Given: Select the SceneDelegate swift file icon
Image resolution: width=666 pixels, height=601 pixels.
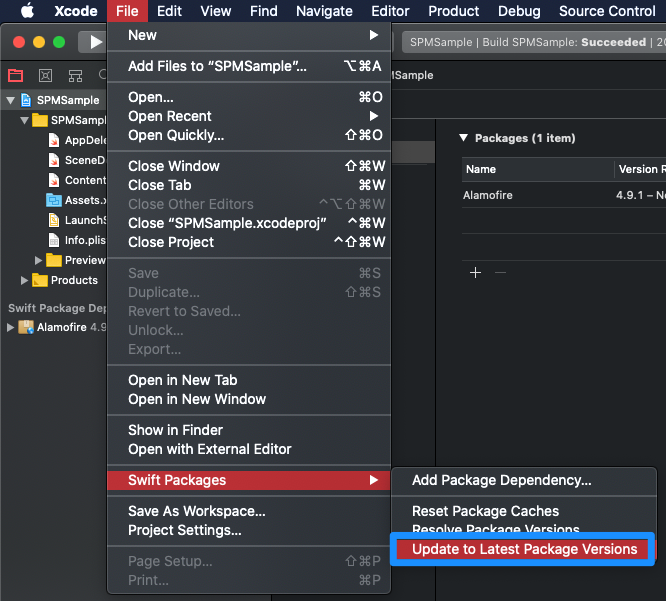Looking at the screenshot, I should 54,160.
